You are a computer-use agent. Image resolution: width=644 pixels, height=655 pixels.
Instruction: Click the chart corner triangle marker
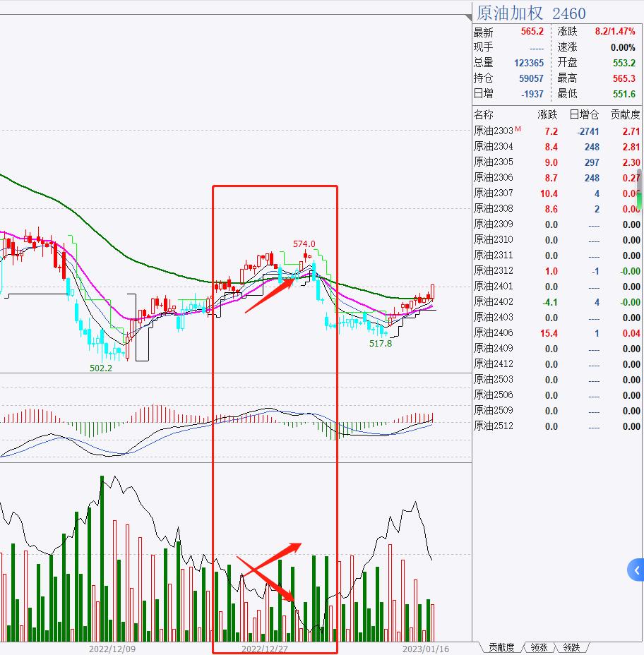point(468,18)
